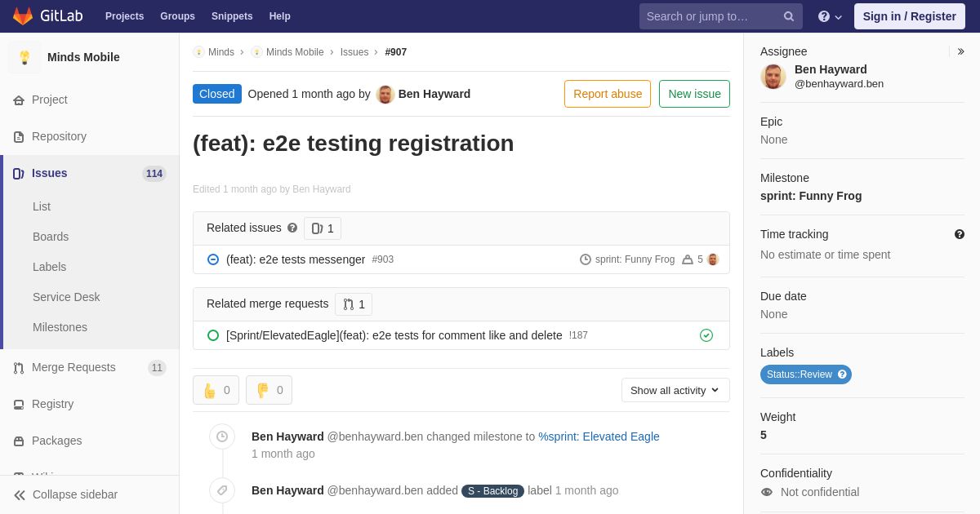980x514 pixels.
Task: Click the related issues count badge
Action: click(323, 228)
